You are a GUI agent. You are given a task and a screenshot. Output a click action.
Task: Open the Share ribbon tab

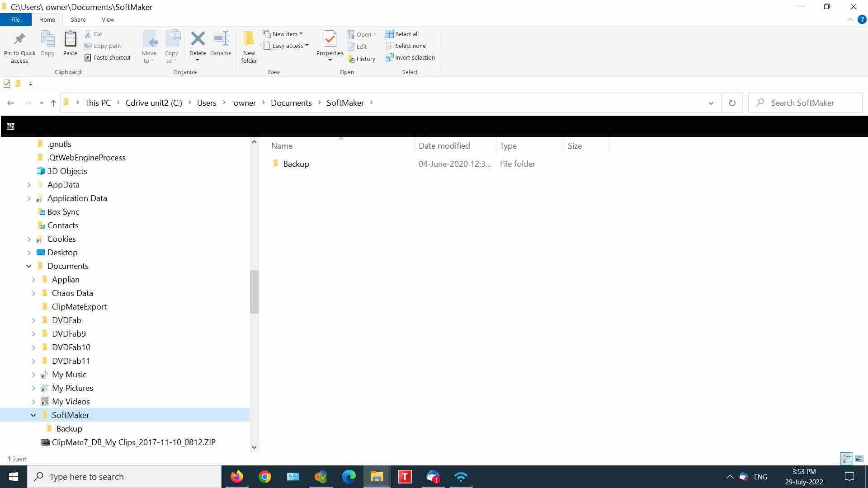tap(78, 19)
